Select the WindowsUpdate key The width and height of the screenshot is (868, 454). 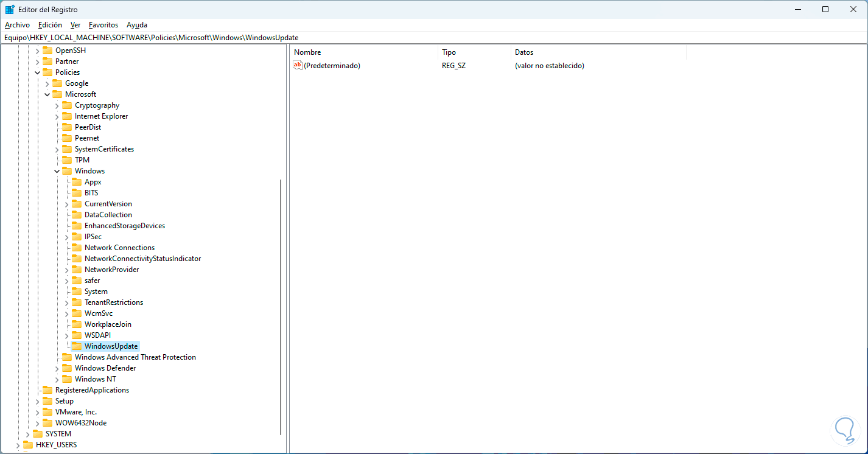pyautogui.click(x=111, y=346)
